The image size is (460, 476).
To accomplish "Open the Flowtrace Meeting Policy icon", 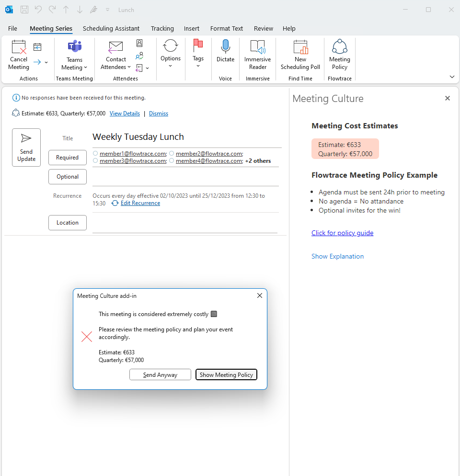I will tap(340, 46).
